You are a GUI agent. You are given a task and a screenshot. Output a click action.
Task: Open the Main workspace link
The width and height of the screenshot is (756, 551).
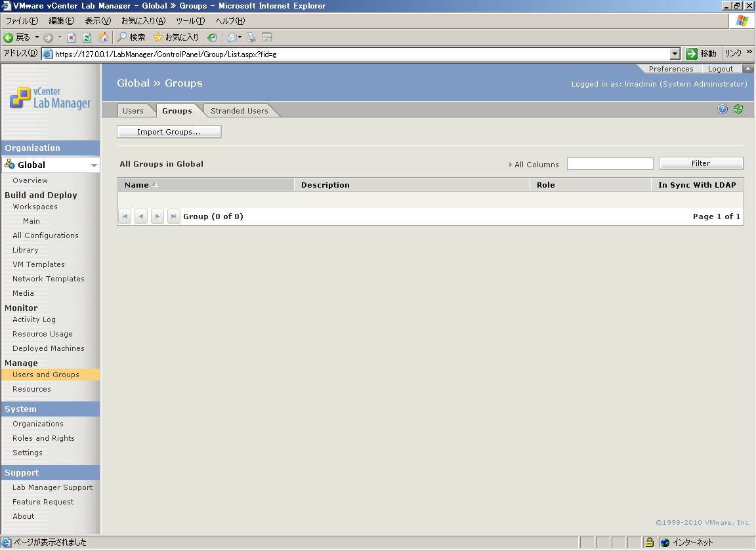[31, 221]
